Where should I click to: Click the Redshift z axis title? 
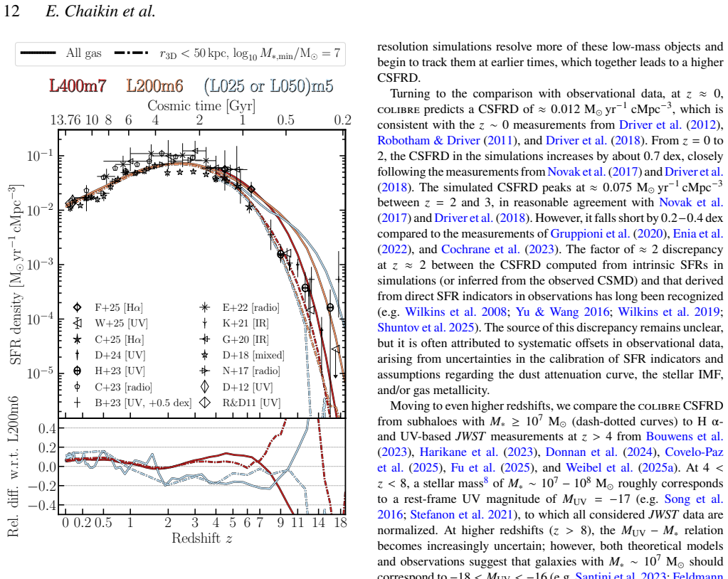tap(202, 538)
